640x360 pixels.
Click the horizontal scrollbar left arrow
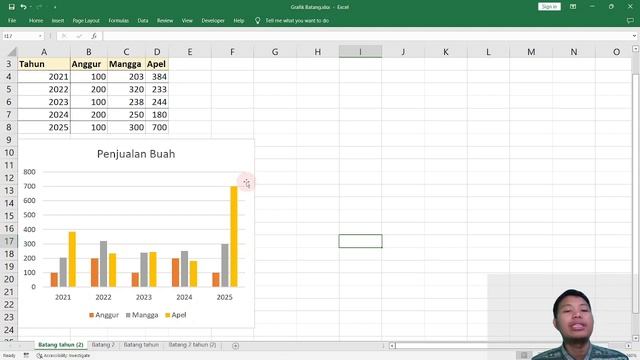point(392,346)
